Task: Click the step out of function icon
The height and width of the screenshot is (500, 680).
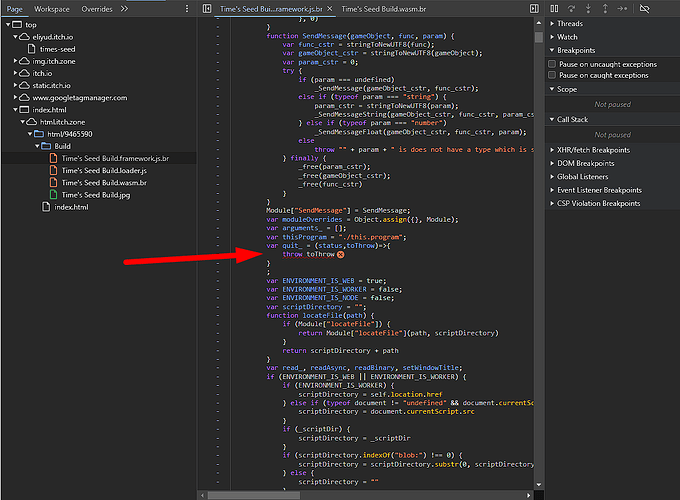Action: [x=606, y=8]
